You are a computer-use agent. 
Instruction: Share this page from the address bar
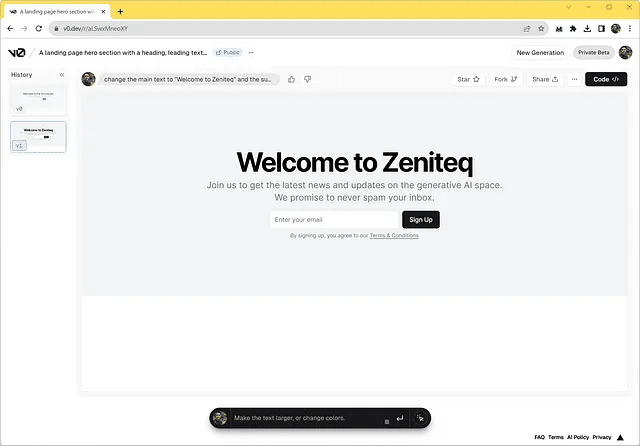tap(527, 29)
